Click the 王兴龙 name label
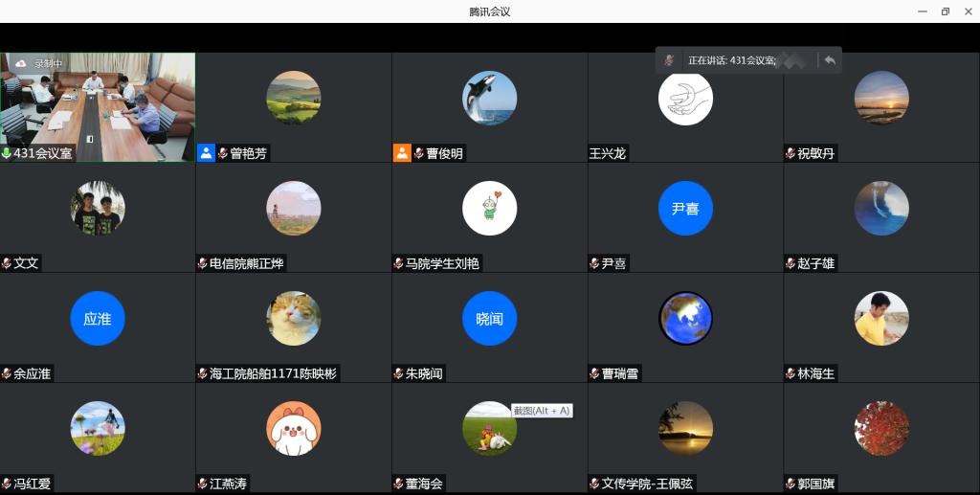This screenshot has height=495, width=980. pyautogui.click(x=608, y=153)
